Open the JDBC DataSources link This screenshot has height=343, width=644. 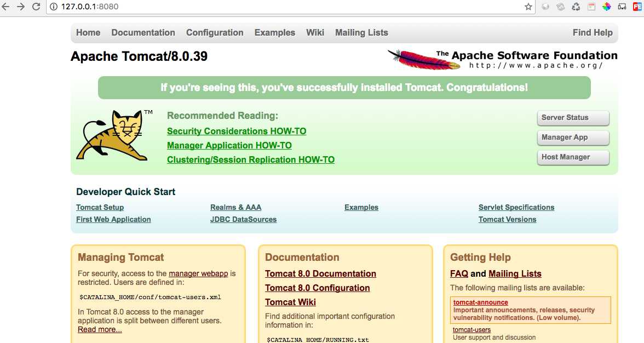click(x=243, y=219)
